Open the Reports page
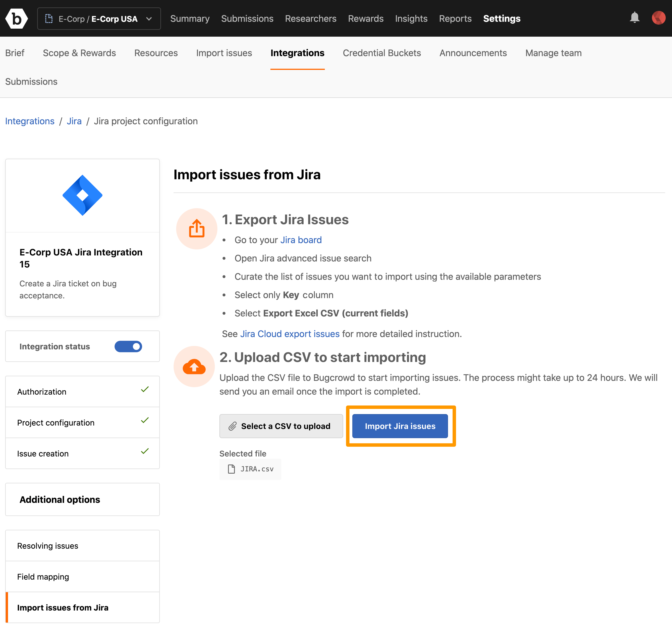The image size is (672, 630). (x=455, y=19)
